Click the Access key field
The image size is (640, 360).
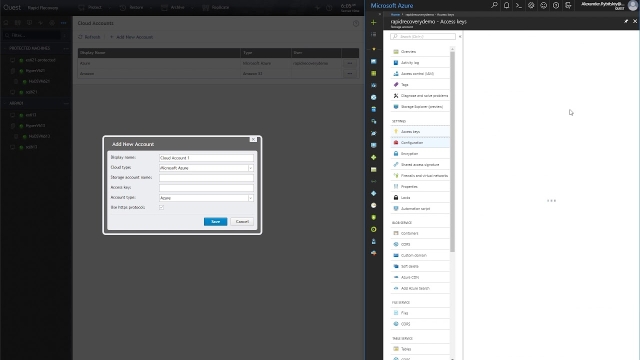pos(206,188)
